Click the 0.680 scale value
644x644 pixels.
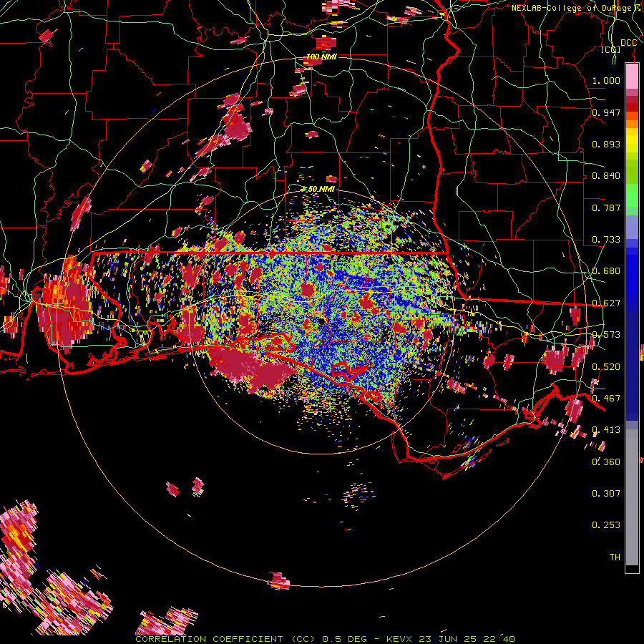(606, 271)
